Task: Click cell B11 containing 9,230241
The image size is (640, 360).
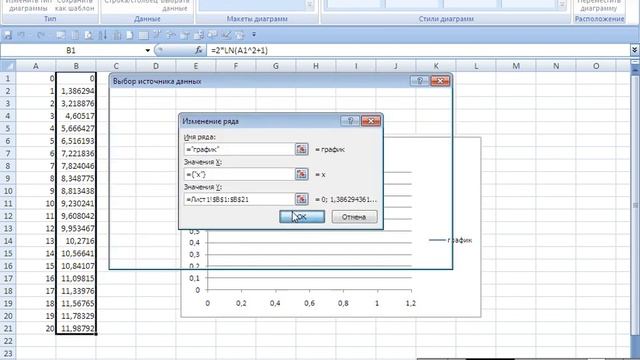Action: pyautogui.click(x=76, y=203)
